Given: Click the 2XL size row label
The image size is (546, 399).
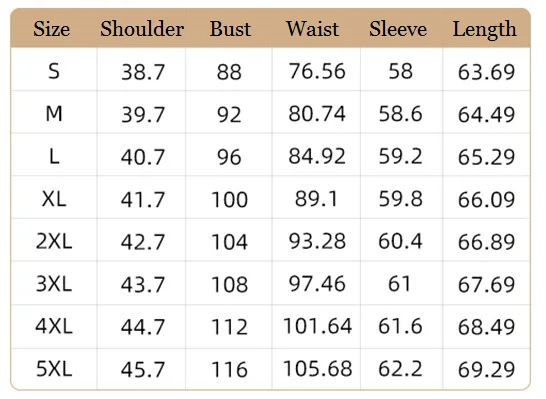Looking at the screenshot, I should click(54, 242).
